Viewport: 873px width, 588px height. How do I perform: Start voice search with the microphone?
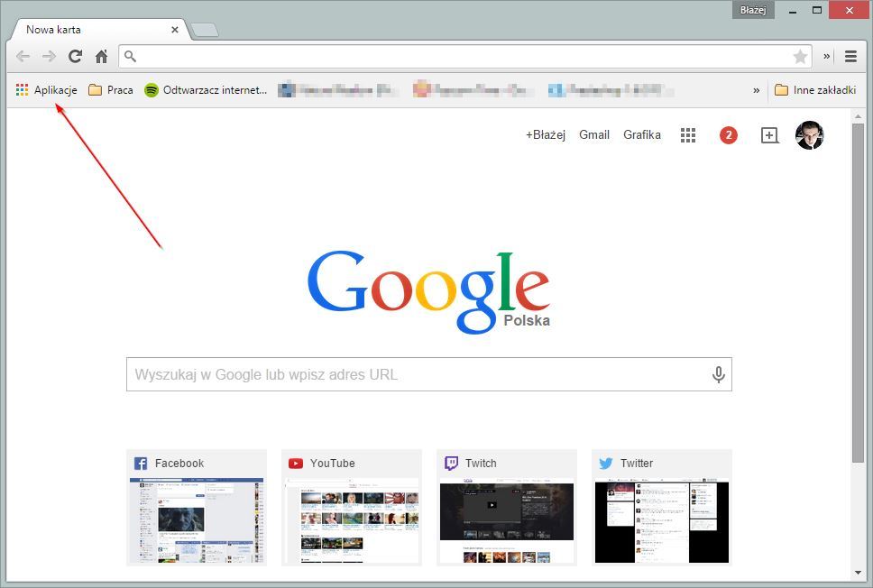[719, 374]
